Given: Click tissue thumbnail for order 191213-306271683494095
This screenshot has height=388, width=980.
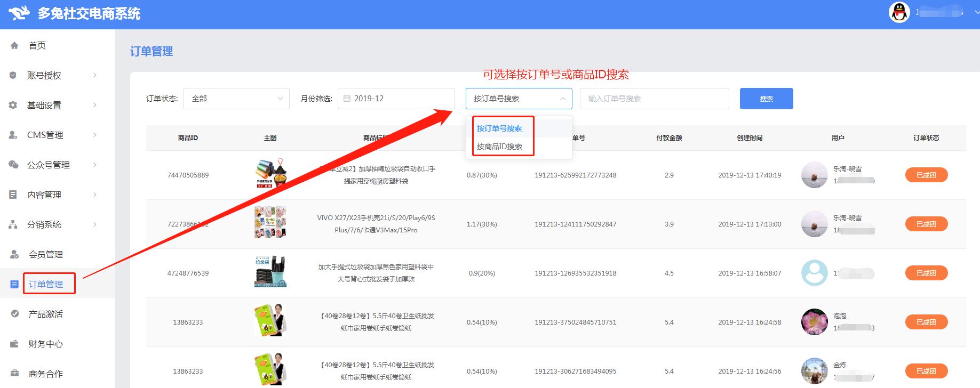Looking at the screenshot, I should 270,369.
